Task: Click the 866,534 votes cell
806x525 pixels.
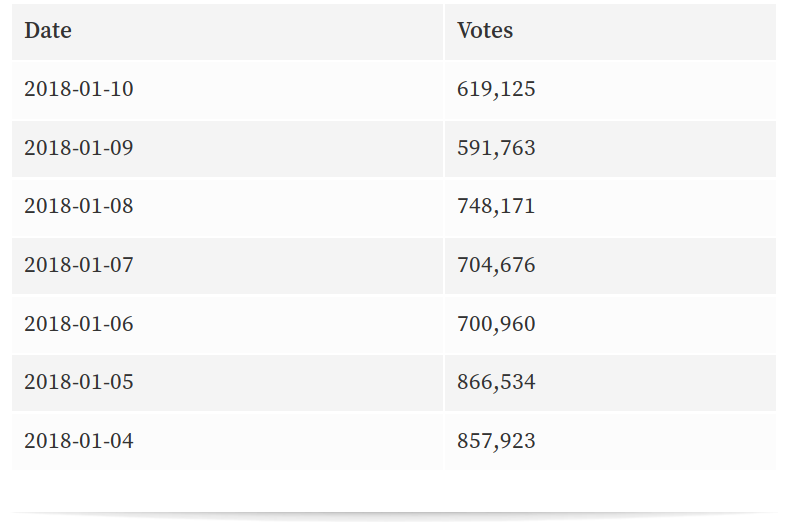Action: tap(496, 382)
